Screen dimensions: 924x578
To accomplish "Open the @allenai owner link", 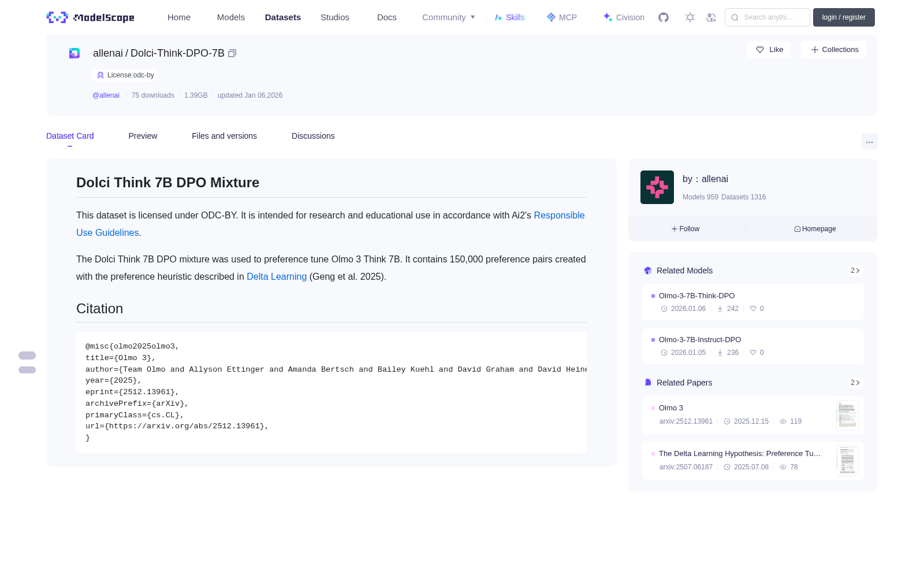I will tap(106, 95).
